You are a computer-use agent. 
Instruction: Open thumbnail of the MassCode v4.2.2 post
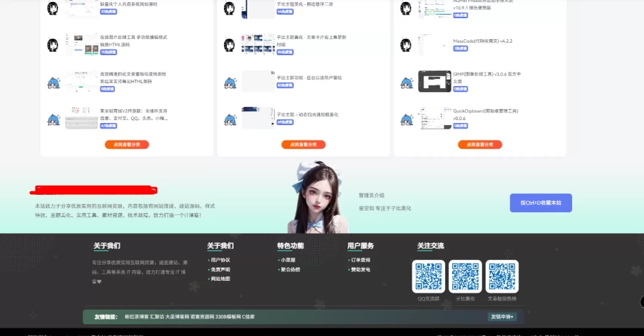[435, 45]
